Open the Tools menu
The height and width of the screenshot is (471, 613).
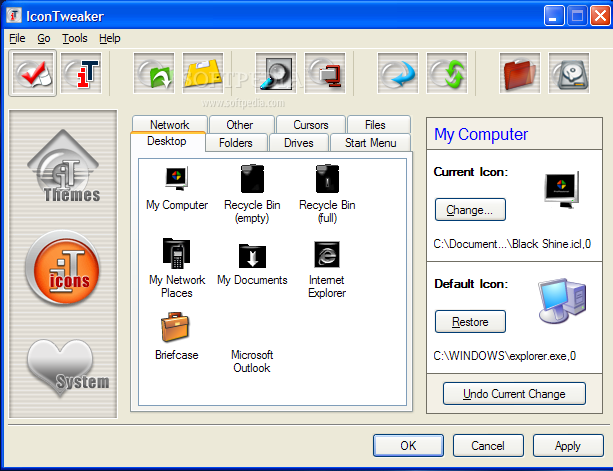[75, 38]
